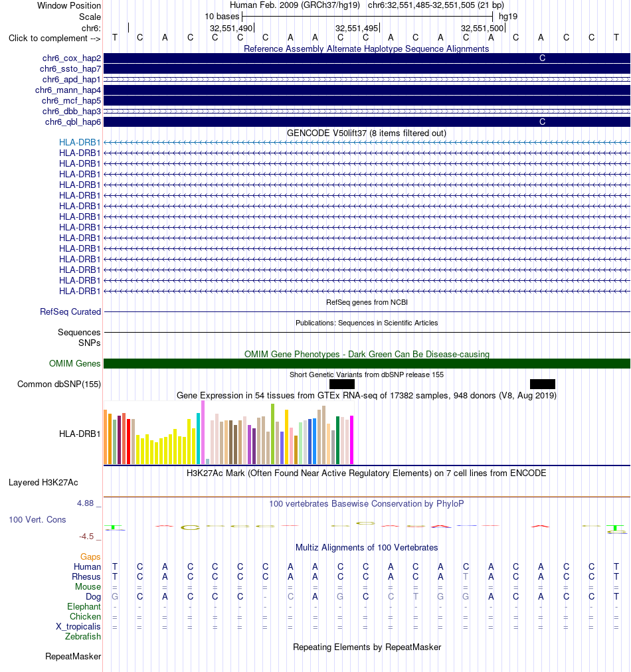Click the 32,551,495 ruler position
631x672 pixels.
(x=357, y=29)
